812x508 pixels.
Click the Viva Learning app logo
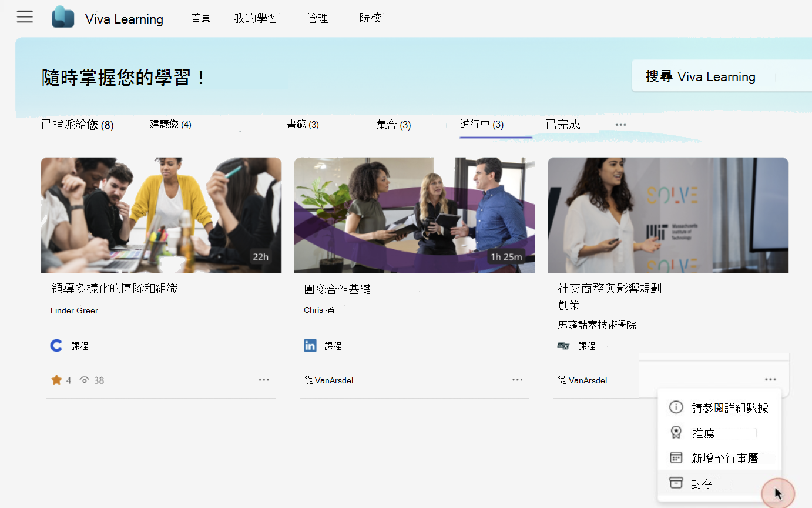pos(63,17)
